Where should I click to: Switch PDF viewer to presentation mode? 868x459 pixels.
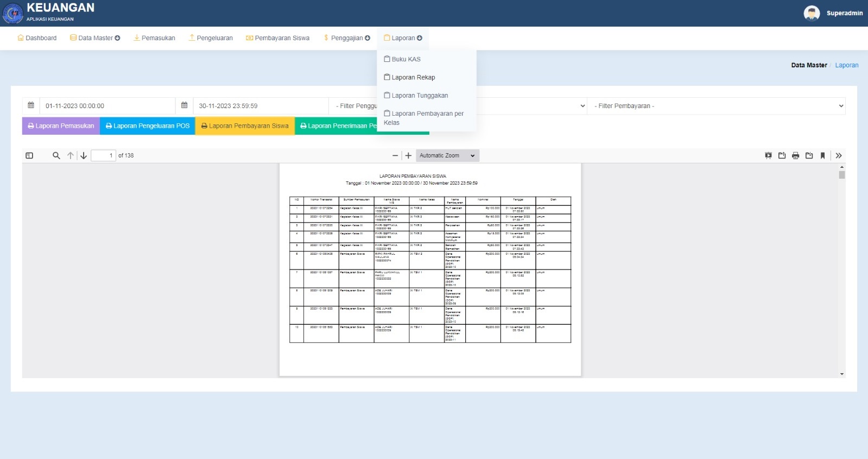tap(768, 155)
